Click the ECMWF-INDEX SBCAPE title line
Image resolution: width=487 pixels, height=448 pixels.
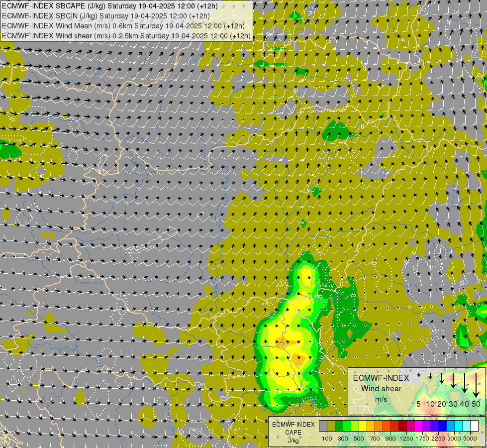tap(110, 6)
